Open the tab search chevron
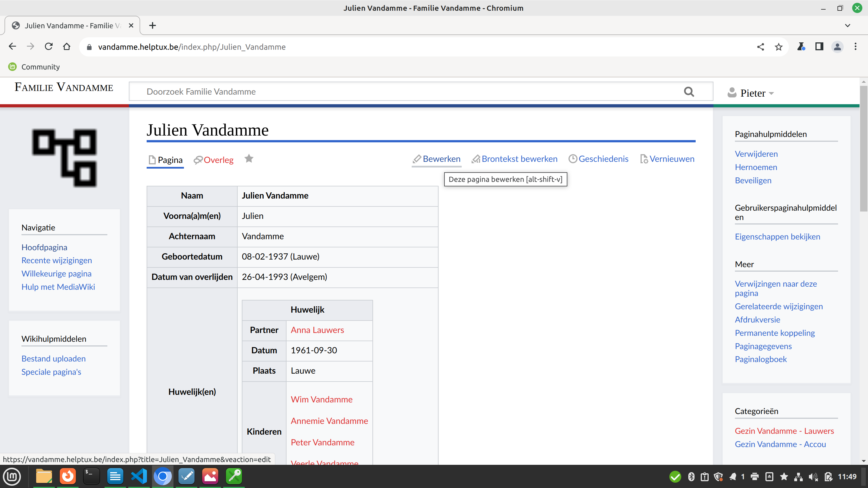The image size is (868, 488). pos(847,26)
